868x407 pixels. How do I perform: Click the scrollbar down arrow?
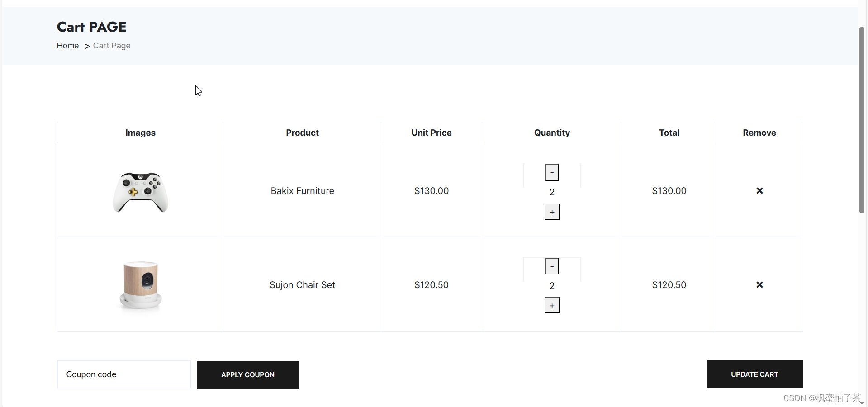tap(862, 402)
